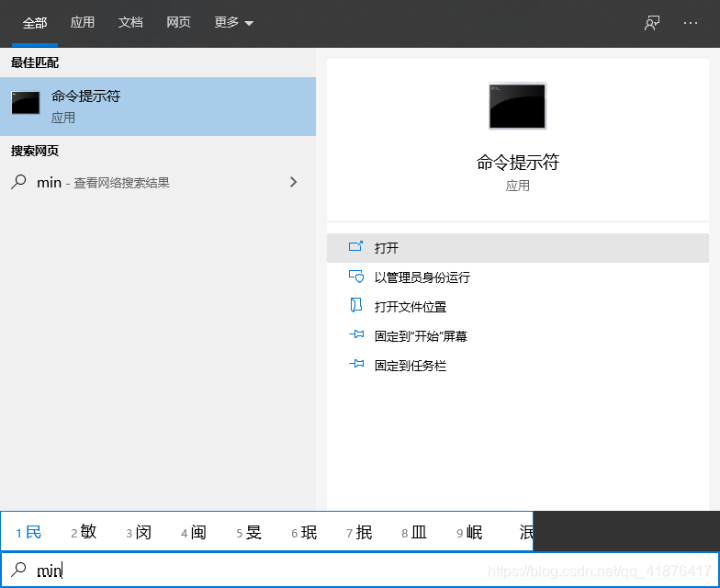
Task: Select IME candidate 3 闵
Action: pyautogui.click(x=139, y=533)
